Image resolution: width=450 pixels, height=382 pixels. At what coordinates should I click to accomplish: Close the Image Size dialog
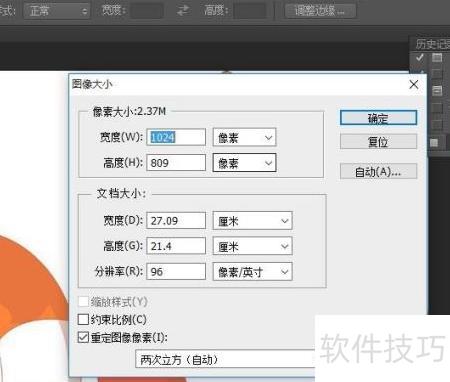point(414,84)
